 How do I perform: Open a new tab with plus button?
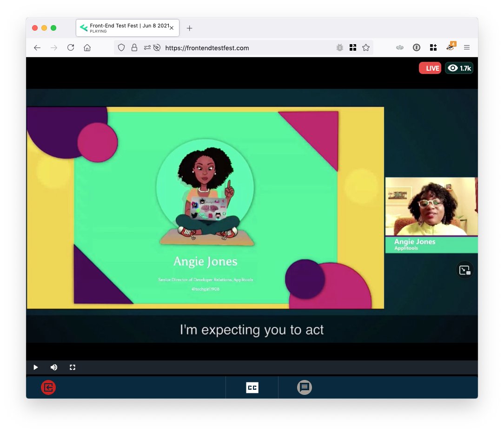(190, 28)
